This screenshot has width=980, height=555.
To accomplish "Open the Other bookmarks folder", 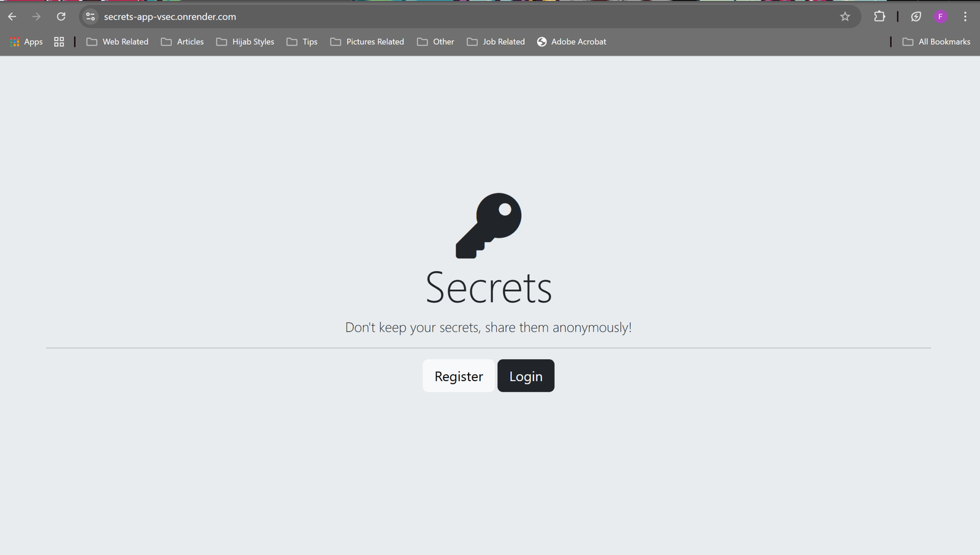I will 435,42.
